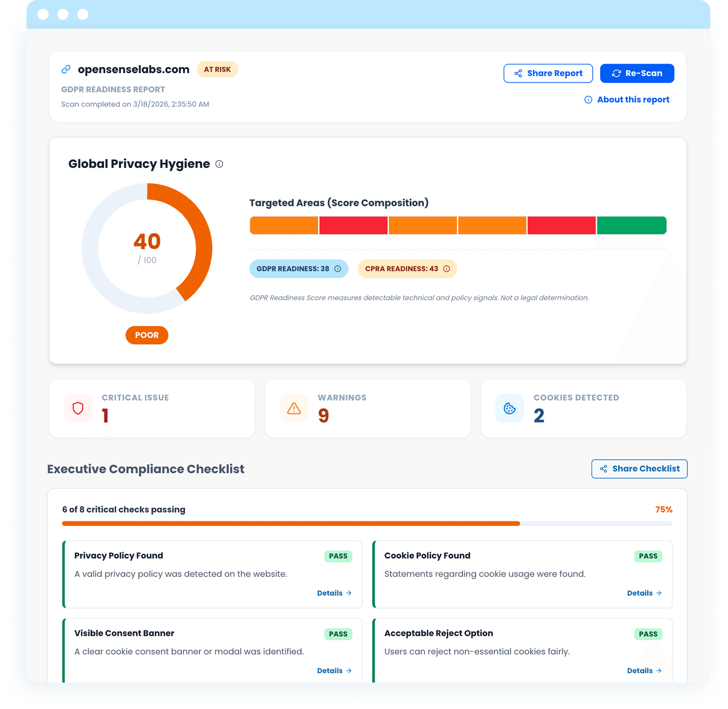Open Details for Cookie Policy Found
The image size is (728, 709).
(x=644, y=593)
